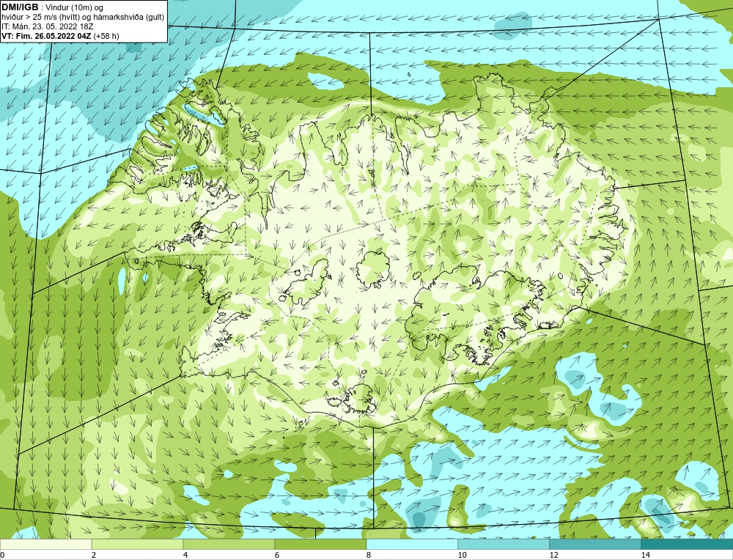Click the 'hviður > 25 m/s (hvítt)' legend line
The height and width of the screenshot is (560, 733).
coord(83,18)
